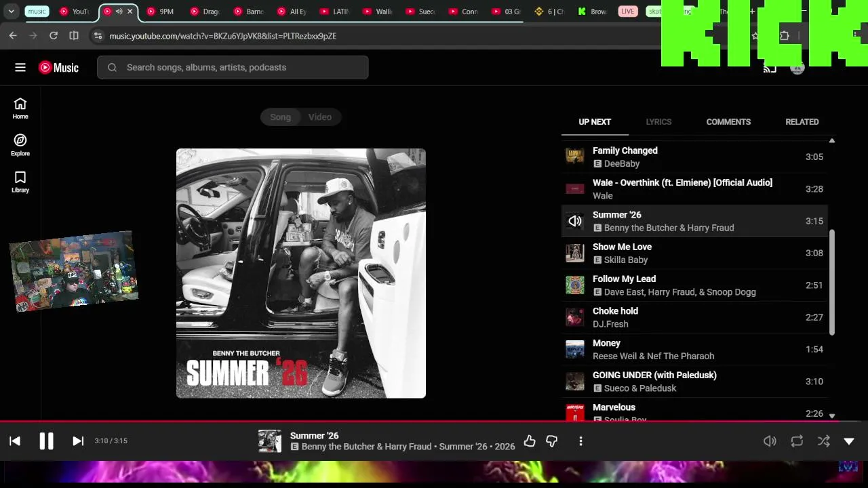This screenshot has height=488, width=868.
Task: Open Reese Weil & Nef The Pharaoh link
Action: coord(653,356)
